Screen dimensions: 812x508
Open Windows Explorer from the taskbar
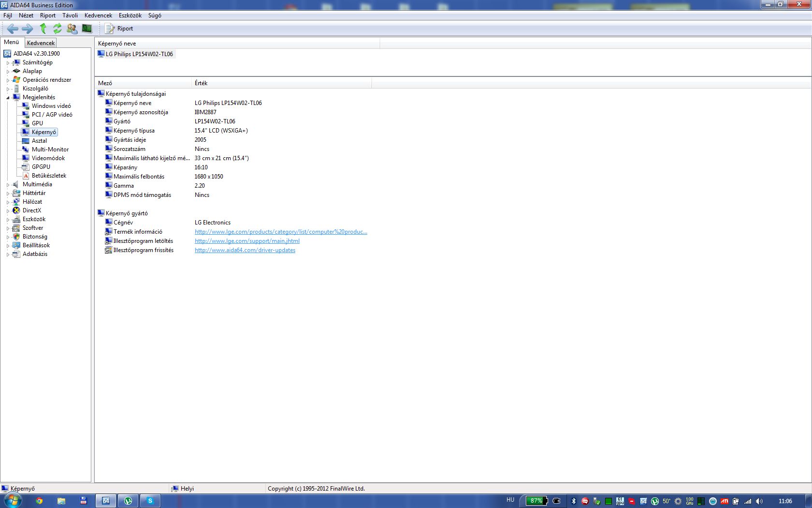pos(61,501)
